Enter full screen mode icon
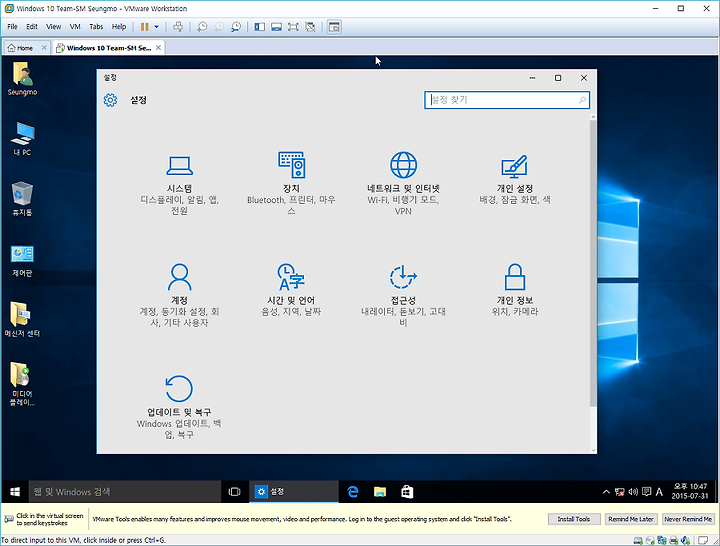Image resolution: width=720 pixels, height=546 pixels. point(293,27)
